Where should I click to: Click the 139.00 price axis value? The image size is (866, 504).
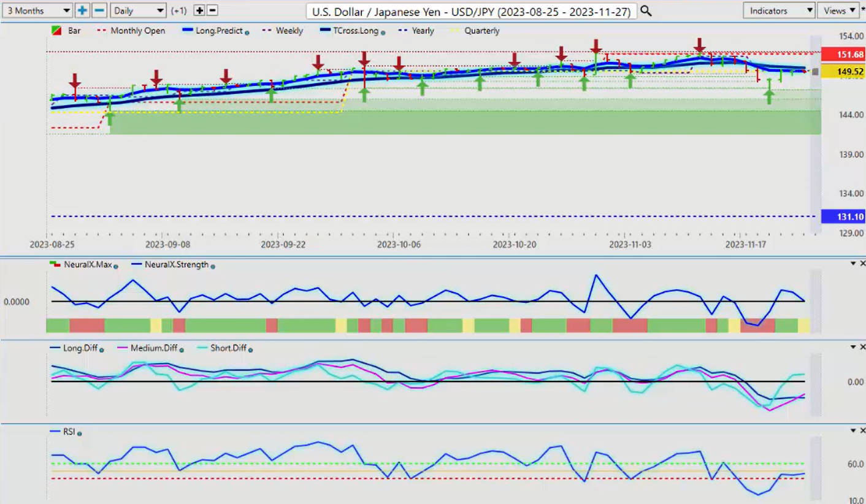coord(853,155)
